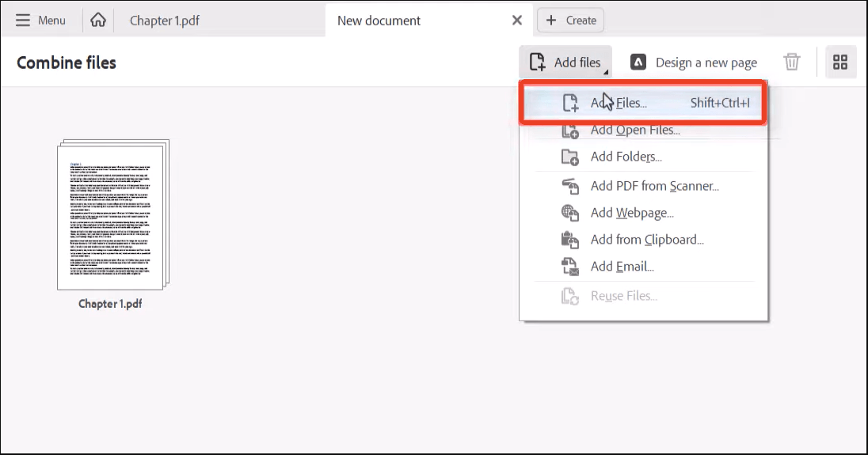868x455 pixels.
Task: Click the clipboard icon in menu
Action: click(570, 240)
